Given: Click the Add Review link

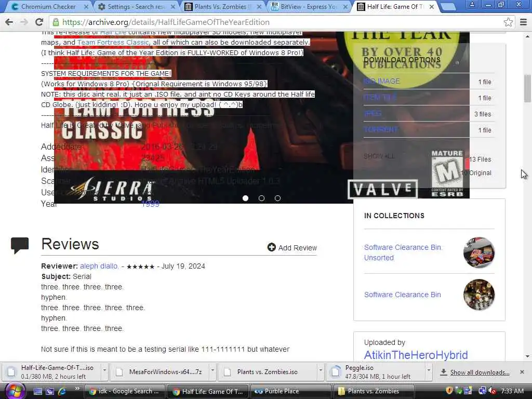Looking at the screenshot, I should pos(298,248).
